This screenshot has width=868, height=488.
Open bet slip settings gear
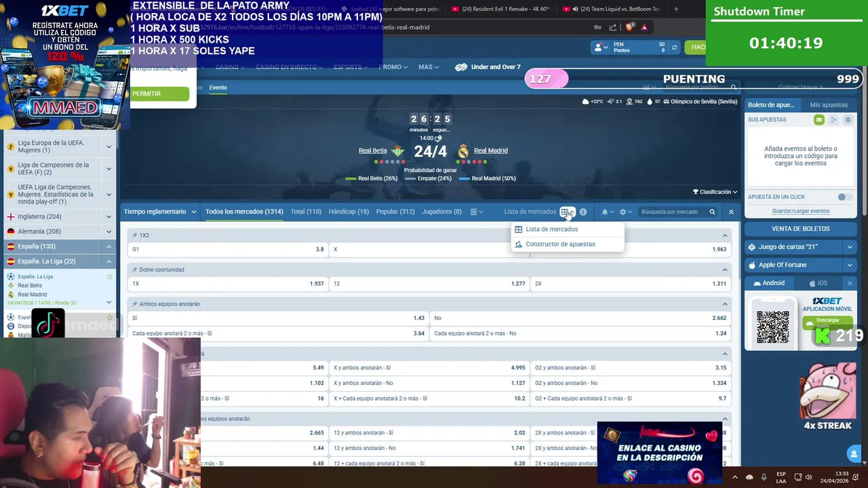pyautogui.click(x=848, y=120)
